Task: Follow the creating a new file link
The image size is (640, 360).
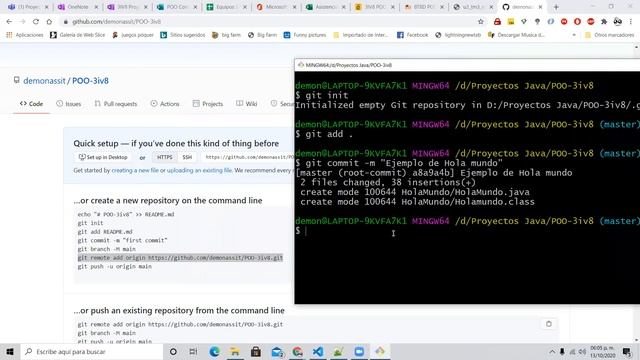Action: pos(135,170)
